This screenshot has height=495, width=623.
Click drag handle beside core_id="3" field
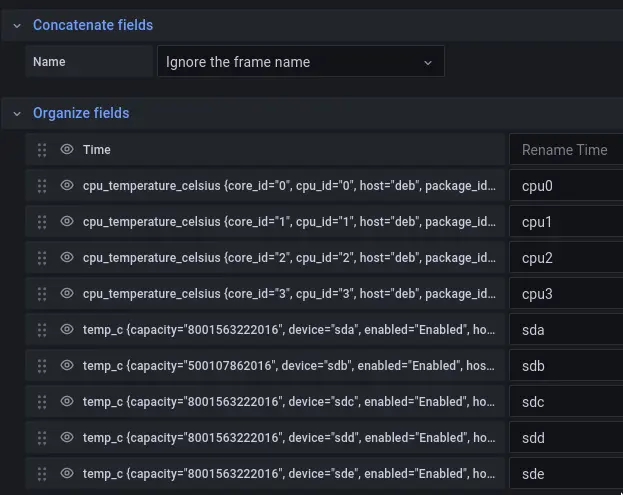click(42, 294)
